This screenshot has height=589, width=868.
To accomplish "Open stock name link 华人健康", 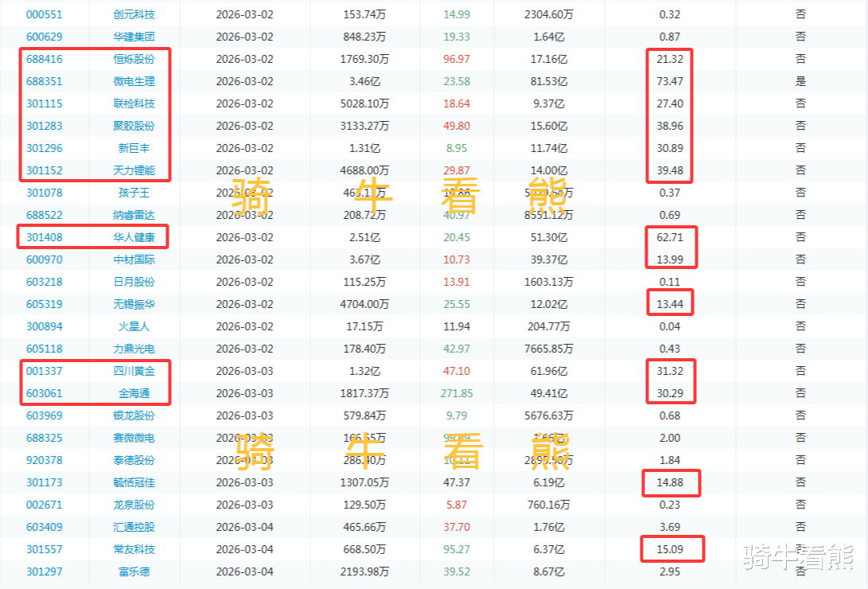I will pos(134,237).
